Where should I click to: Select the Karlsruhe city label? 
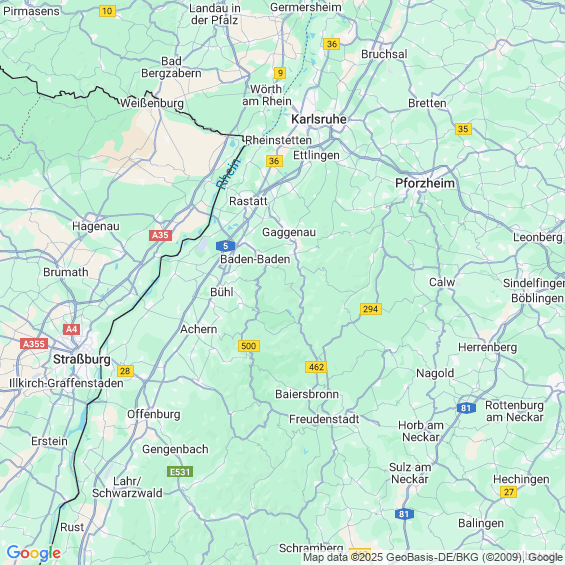[x=319, y=119]
